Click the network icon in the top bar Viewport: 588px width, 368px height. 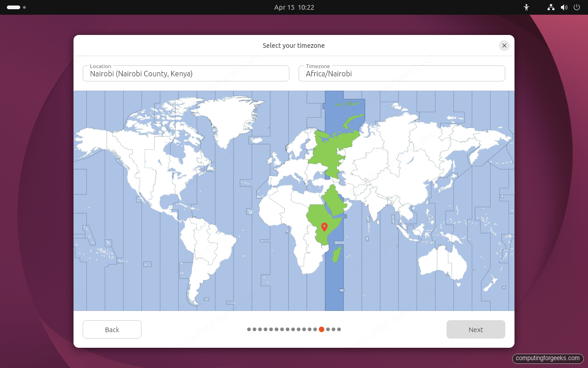coord(550,7)
